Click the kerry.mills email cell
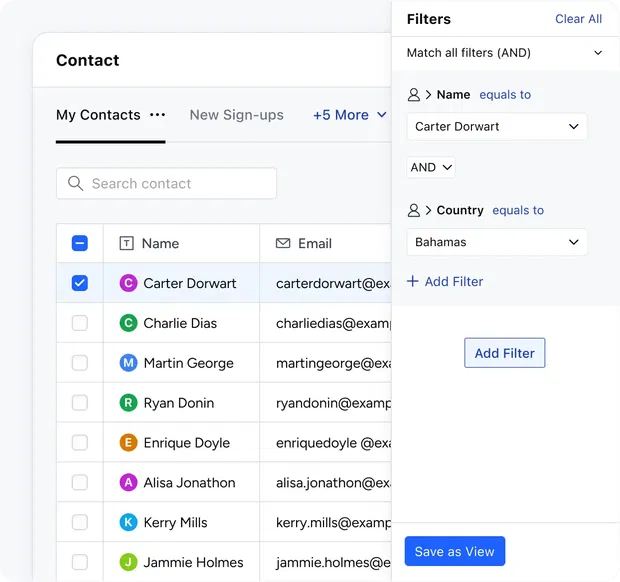Image resolution: width=620 pixels, height=582 pixels. (325, 522)
